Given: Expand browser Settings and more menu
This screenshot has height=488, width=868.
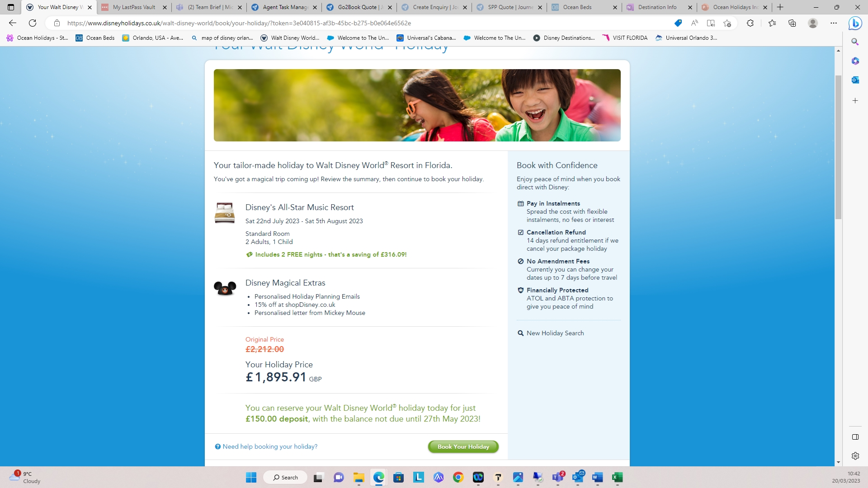Looking at the screenshot, I should tap(834, 23).
